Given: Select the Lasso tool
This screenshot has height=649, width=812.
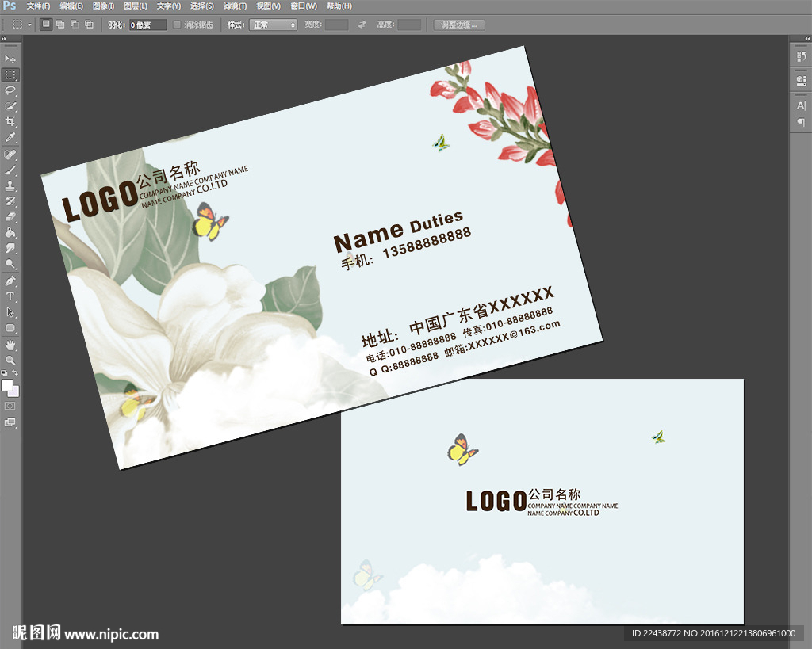Looking at the screenshot, I should click(10, 90).
